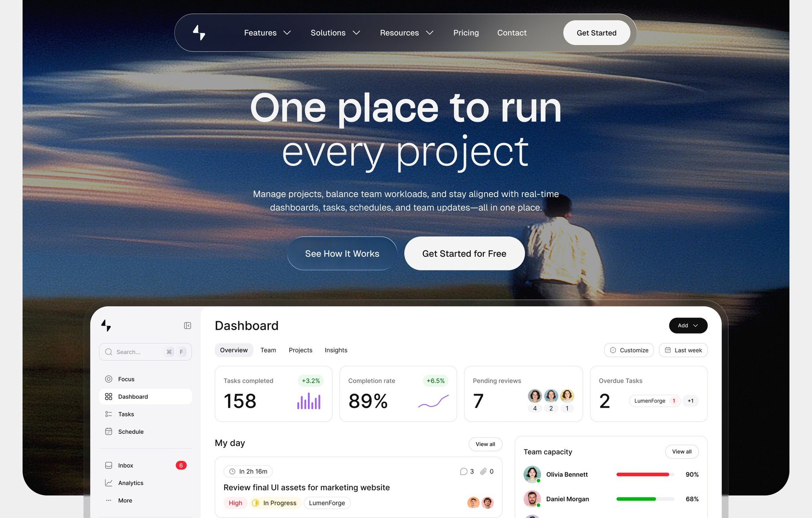This screenshot has width=812, height=518.
Task: Click the See How It Works button
Action: coord(342,254)
